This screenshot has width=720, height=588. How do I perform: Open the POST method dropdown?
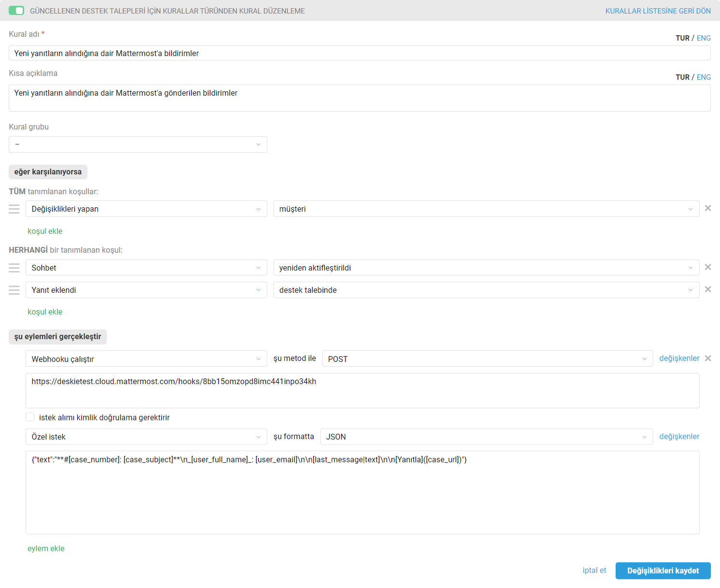point(488,359)
